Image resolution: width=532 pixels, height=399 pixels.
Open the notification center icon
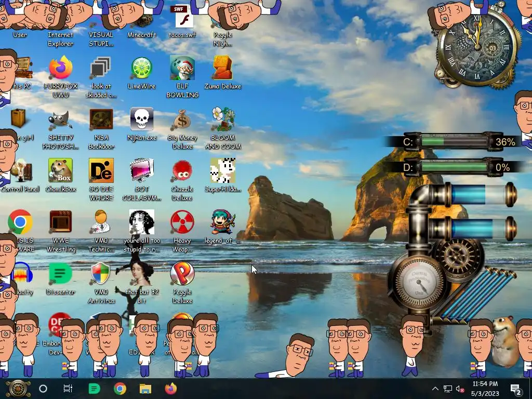pos(516,389)
